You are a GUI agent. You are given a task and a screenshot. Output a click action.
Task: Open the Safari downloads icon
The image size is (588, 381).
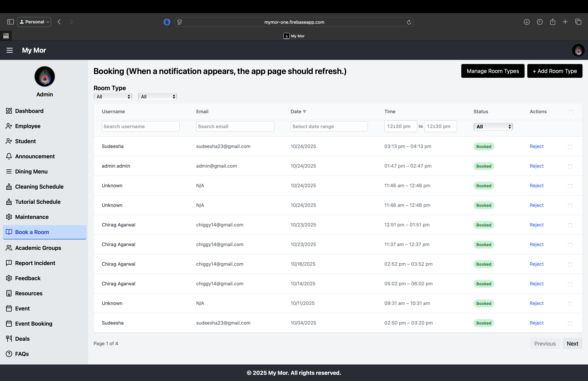(526, 22)
